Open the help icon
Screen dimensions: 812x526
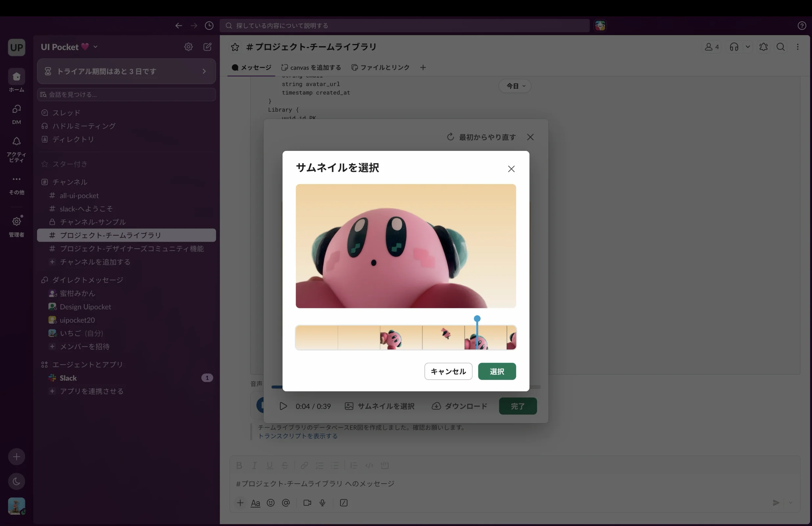pos(802,26)
